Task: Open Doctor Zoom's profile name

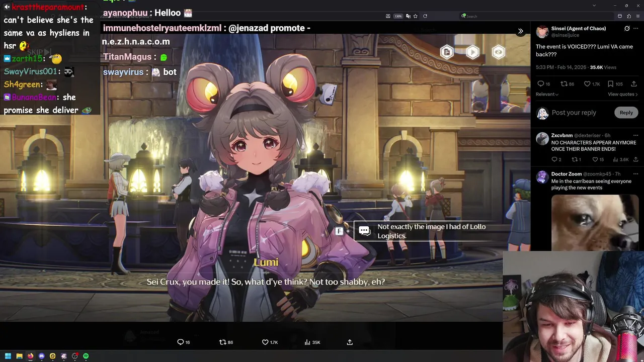Action: click(567, 174)
